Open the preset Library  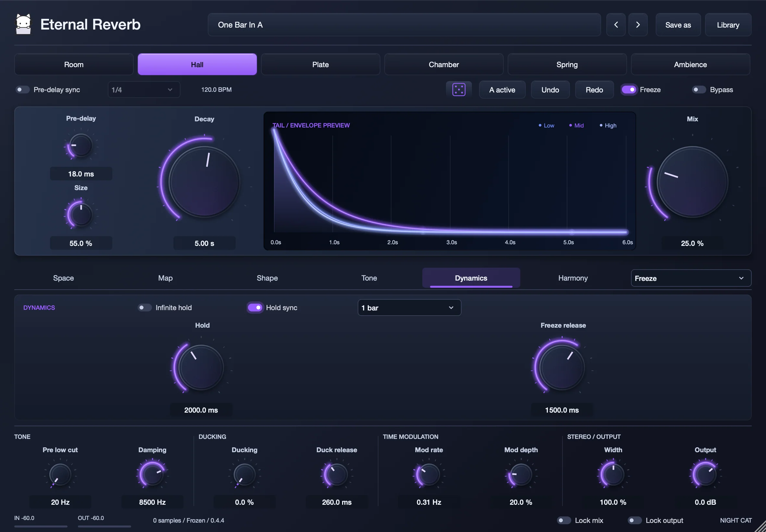[728, 25]
